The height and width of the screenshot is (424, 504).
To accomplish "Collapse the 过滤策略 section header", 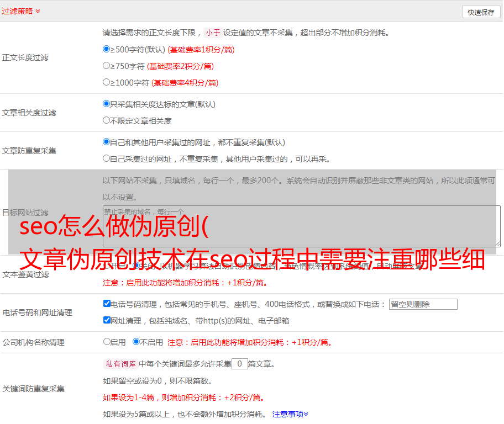I will pyautogui.click(x=21, y=11).
